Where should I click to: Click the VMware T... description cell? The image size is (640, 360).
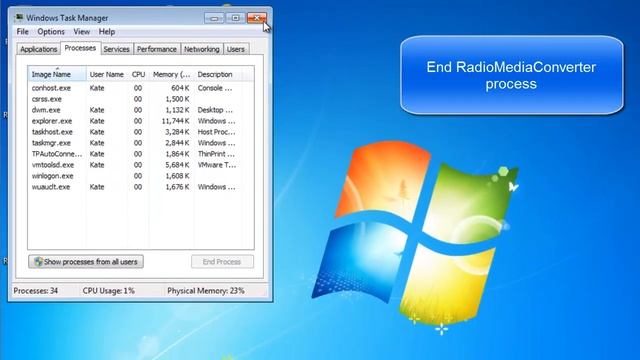tap(217, 165)
